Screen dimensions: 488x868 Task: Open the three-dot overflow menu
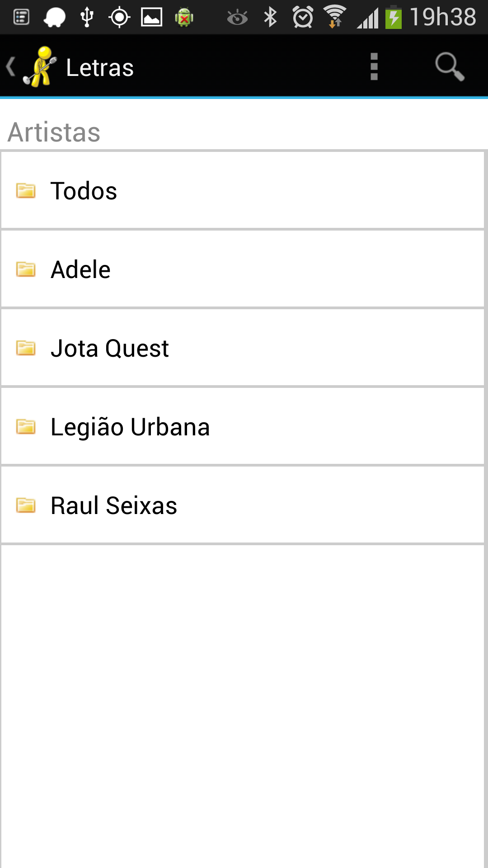(x=374, y=67)
